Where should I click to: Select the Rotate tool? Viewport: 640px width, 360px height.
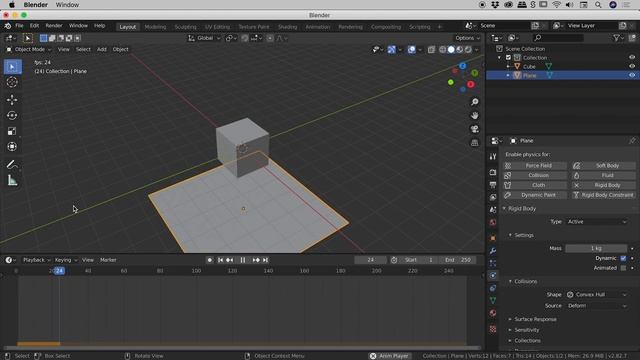[x=12, y=116]
